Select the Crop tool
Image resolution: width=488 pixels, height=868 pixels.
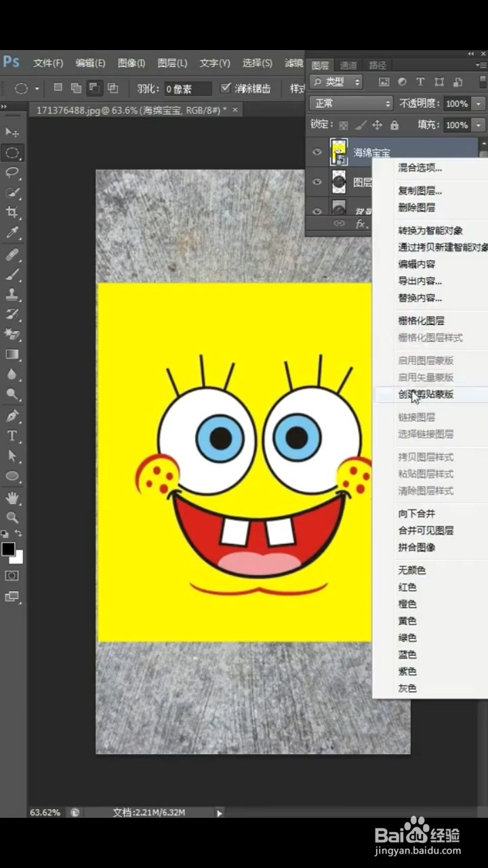[12, 212]
